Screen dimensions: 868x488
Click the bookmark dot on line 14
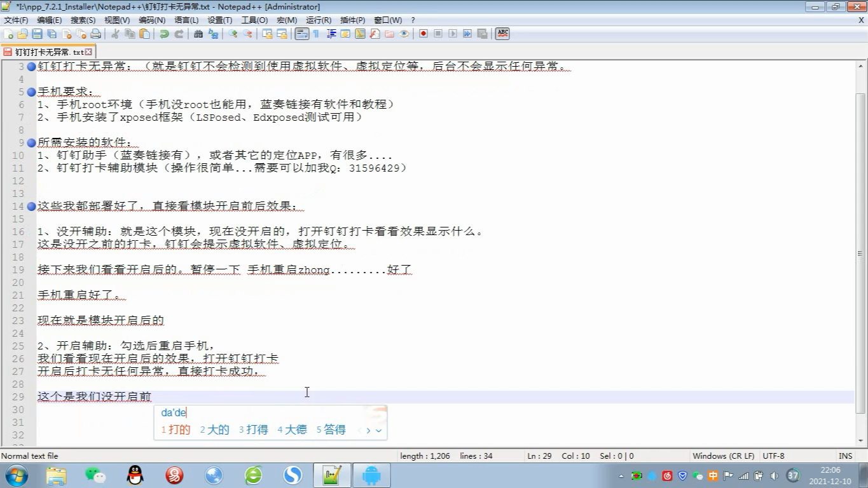31,207
